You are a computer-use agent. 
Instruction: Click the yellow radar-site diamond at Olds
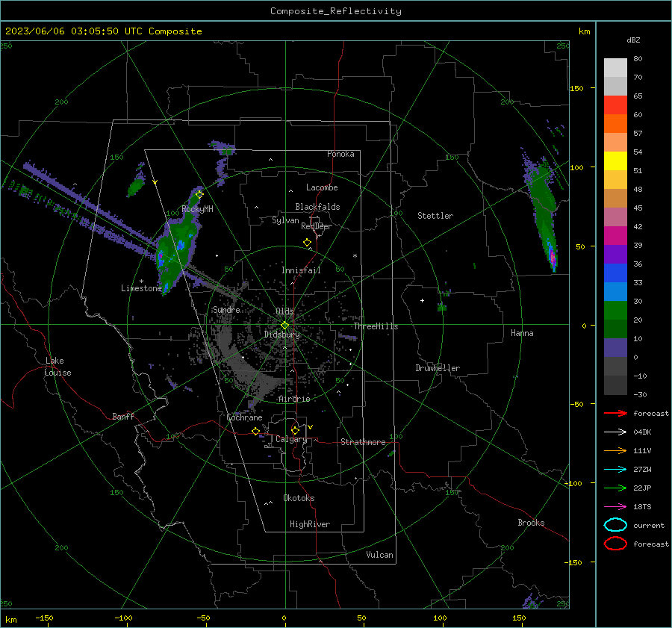click(284, 326)
